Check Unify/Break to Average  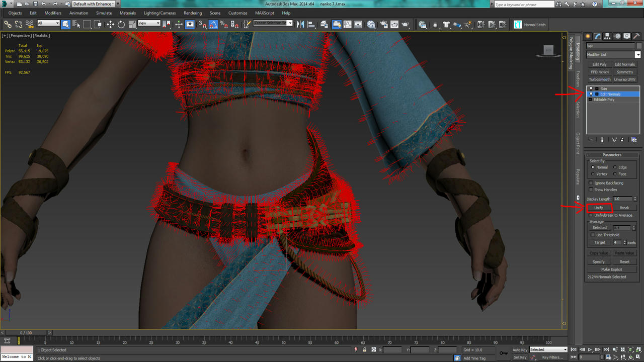pyautogui.click(x=591, y=215)
